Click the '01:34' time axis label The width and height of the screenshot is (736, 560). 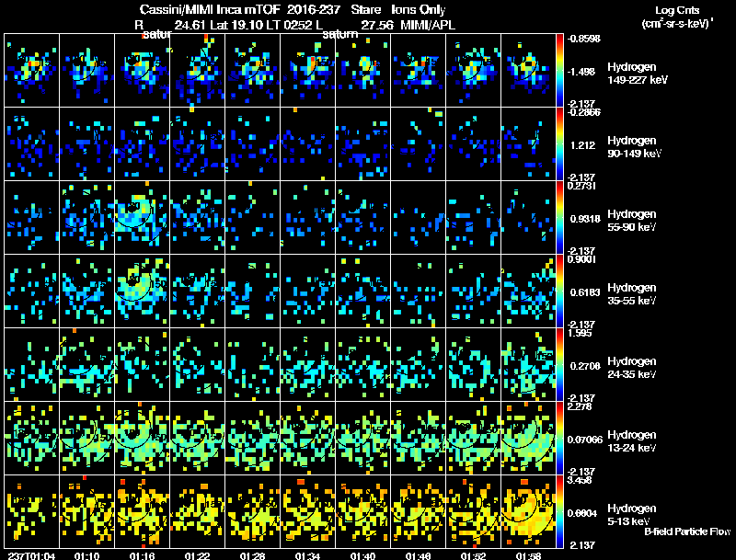[307, 556]
